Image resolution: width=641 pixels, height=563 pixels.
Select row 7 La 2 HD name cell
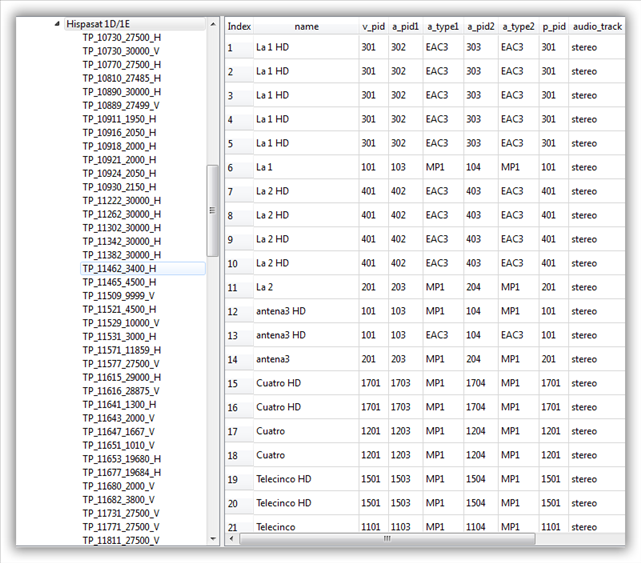(306, 191)
